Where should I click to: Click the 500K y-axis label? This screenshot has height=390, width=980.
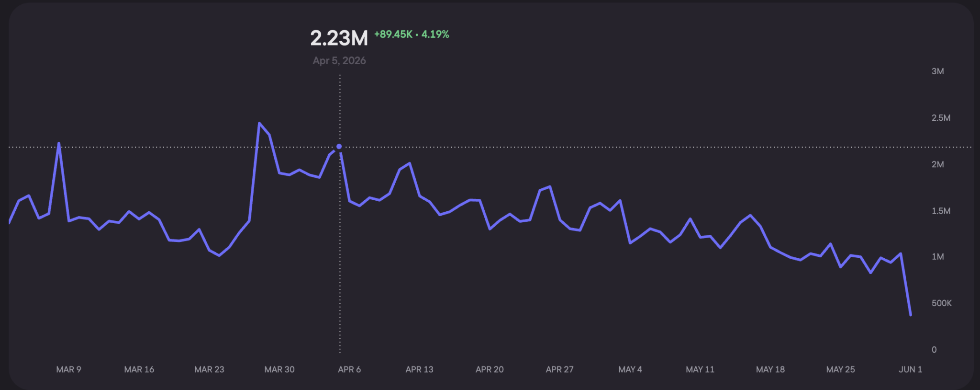(x=942, y=303)
